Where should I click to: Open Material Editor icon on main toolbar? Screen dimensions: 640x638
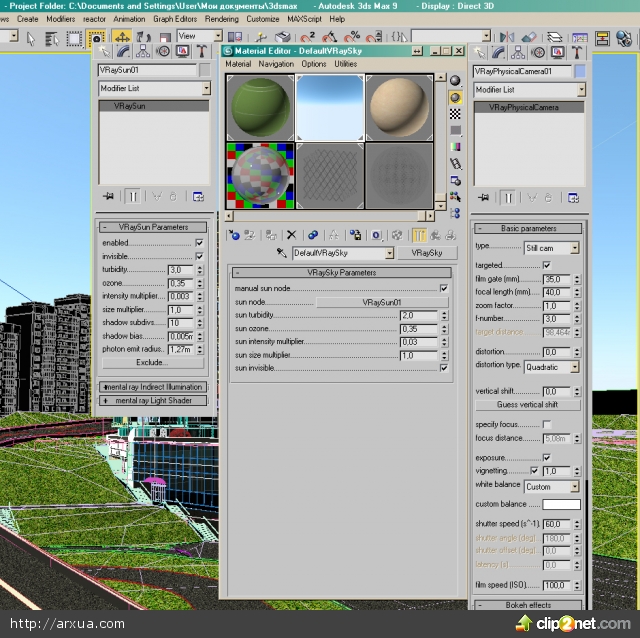pyautogui.click(x=624, y=38)
